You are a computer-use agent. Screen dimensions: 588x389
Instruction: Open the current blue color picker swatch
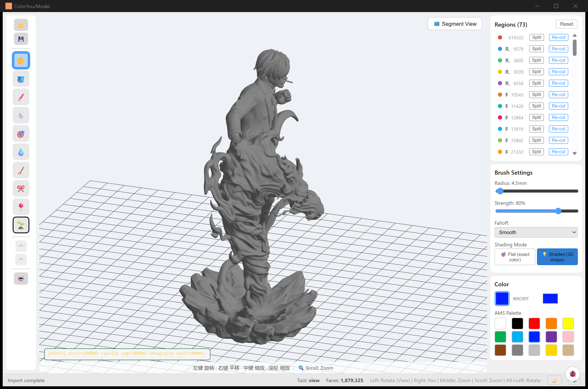point(502,298)
